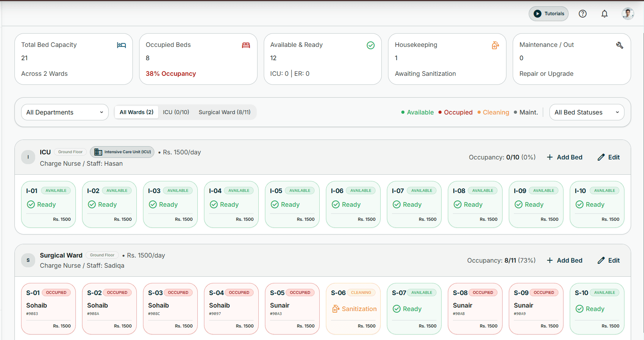Open bed I-01 card
This screenshot has height=340, width=644.
48,204
